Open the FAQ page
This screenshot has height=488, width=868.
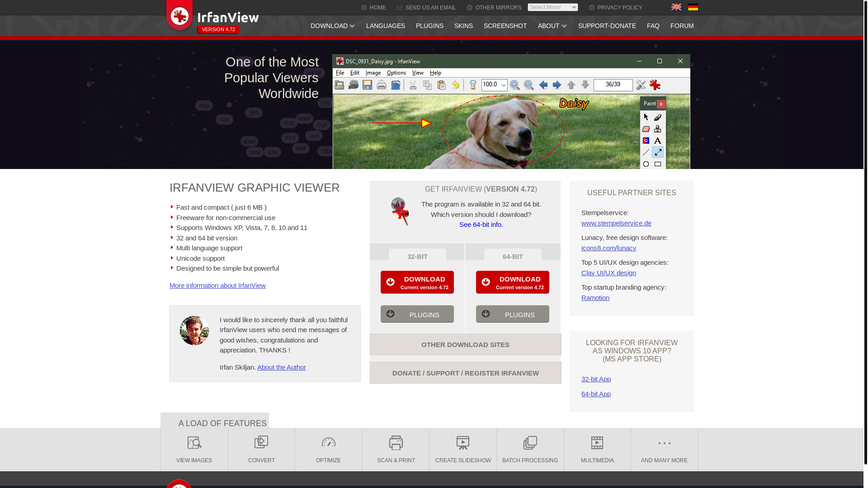tap(653, 26)
